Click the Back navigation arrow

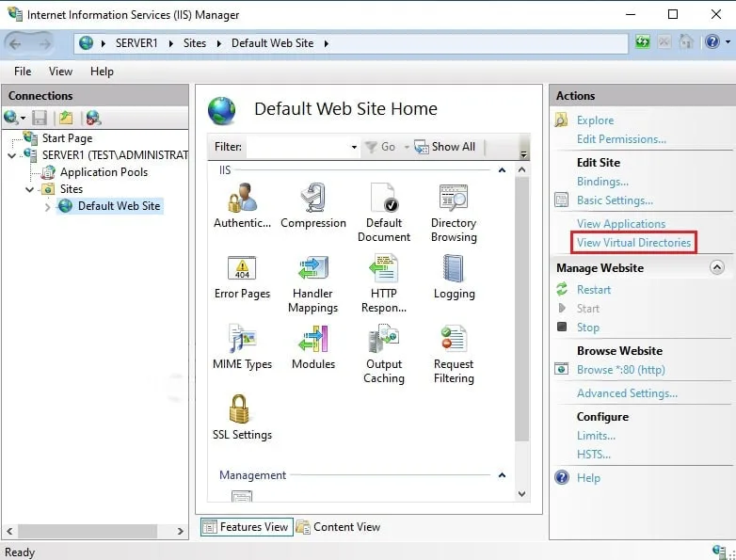pos(15,44)
